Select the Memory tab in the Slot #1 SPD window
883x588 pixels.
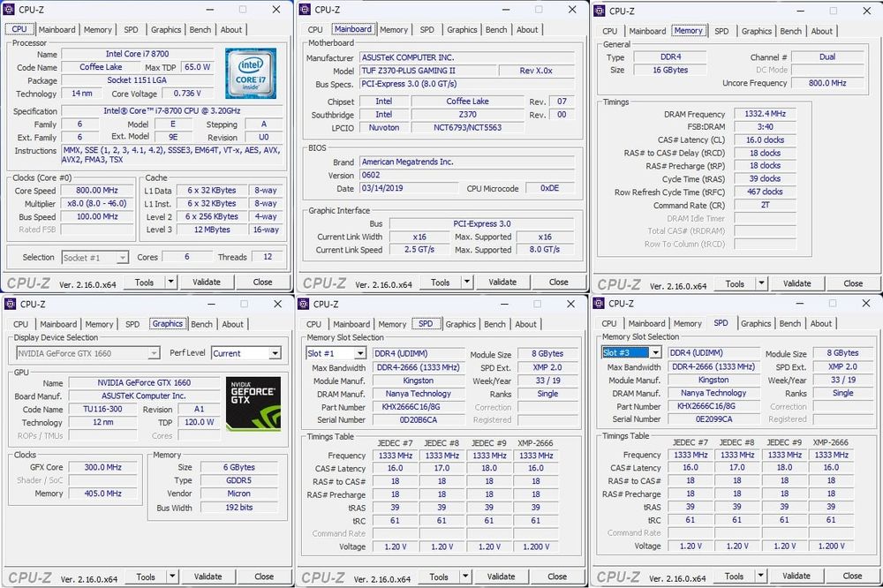(x=392, y=324)
